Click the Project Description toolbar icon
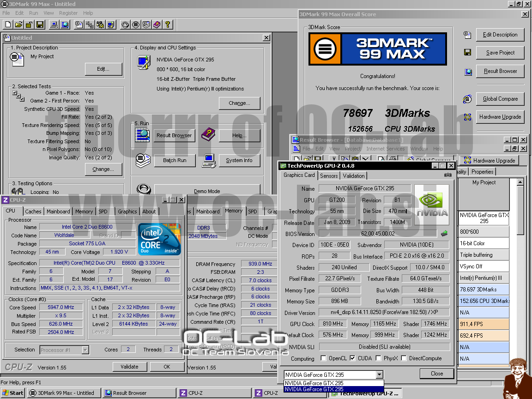Image resolution: width=532 pixels, height=399 pixels. (79, 25)
